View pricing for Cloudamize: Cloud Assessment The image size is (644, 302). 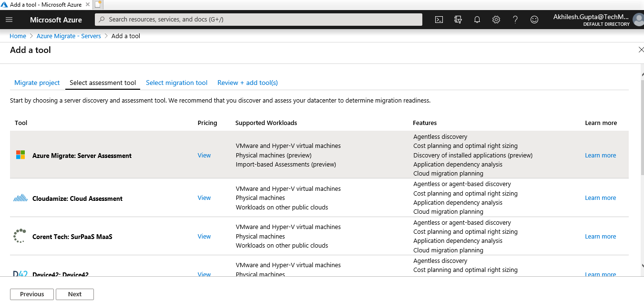tap(204, 198)
